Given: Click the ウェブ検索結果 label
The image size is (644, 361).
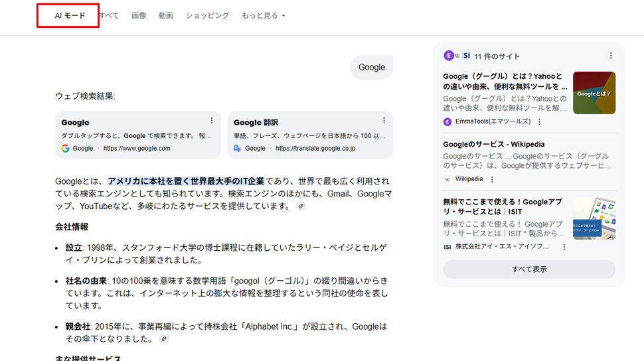Looking at the screenshot, I should click(x=85, y=96).
